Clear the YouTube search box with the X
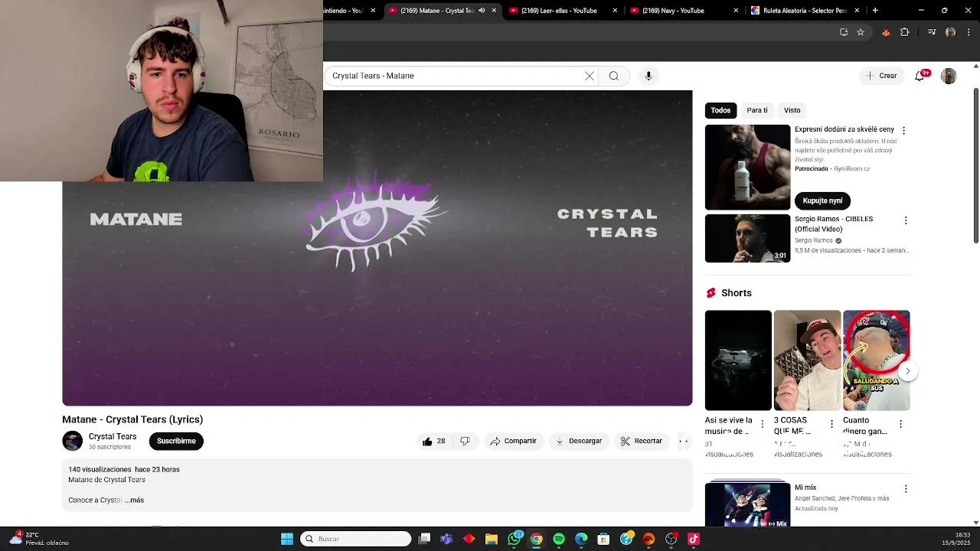 (x=589, y=76)
